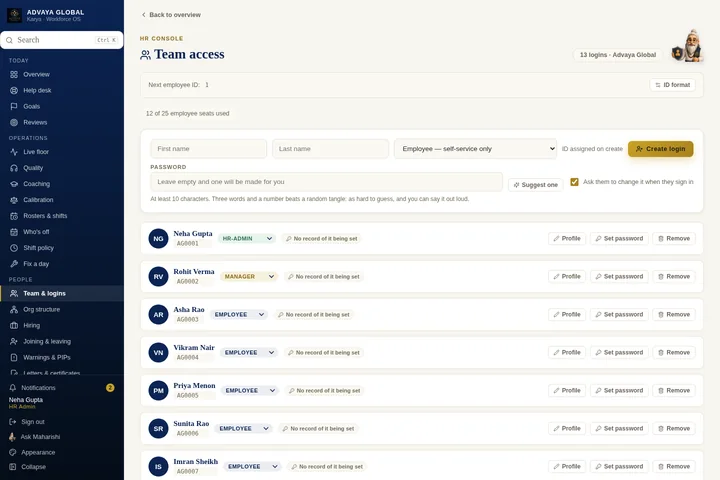720x480 pixels.
Task: Open Vikram Nair's EMPLOYEE role dropdown
Action: (x=249, y=353)
